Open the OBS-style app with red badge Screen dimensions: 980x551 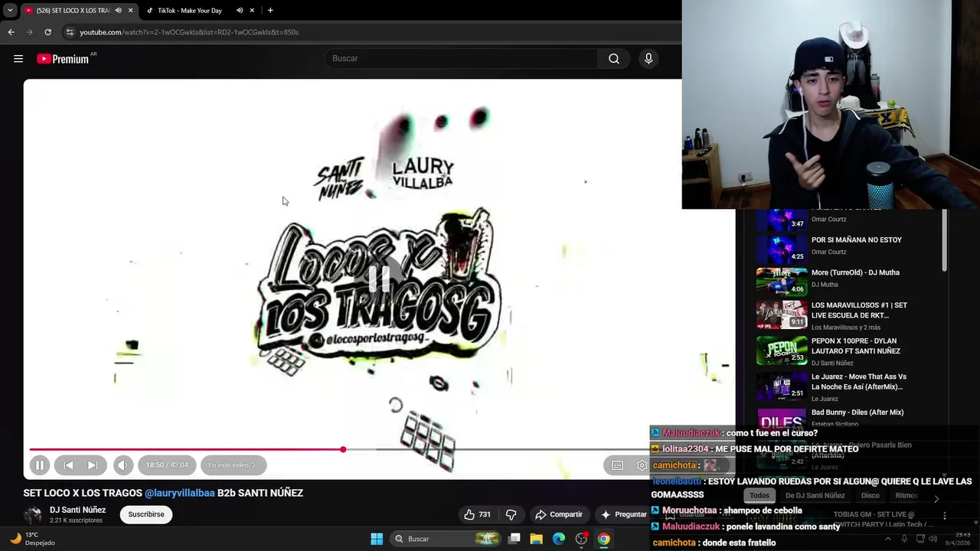(582, 539)
